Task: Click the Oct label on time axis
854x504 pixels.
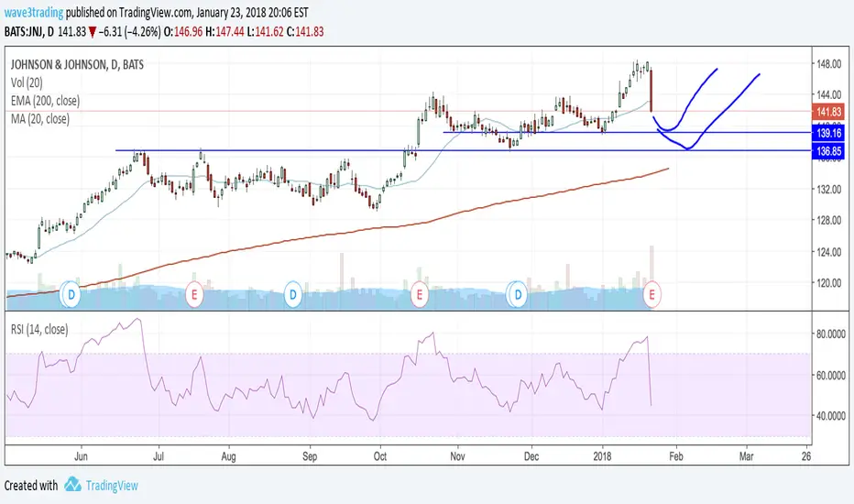Action: click(x=379, y=456)
